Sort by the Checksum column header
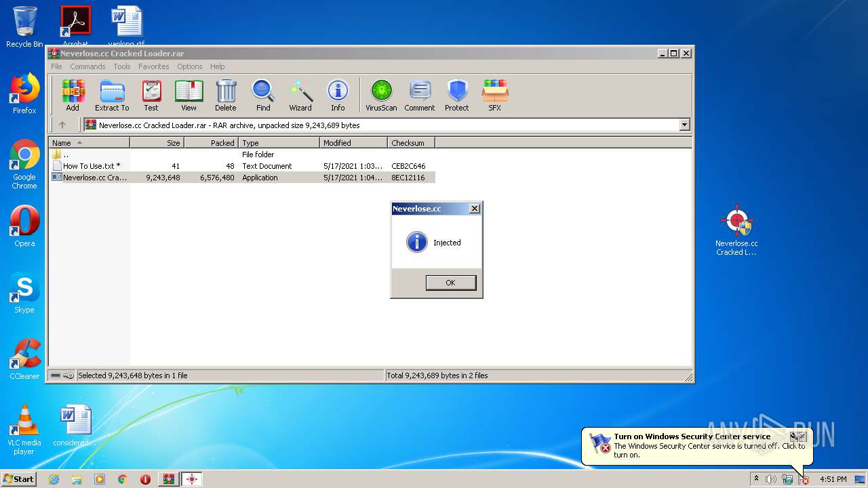Image resolution: width=868 pixels, height=488 pixels. [x=411, y=143]
